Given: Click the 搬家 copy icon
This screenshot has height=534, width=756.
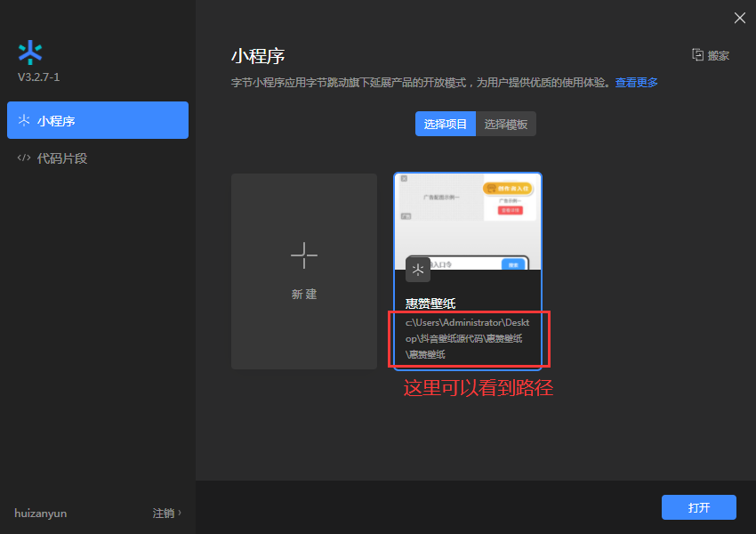Looking at the screenshot, I should 697,54.
